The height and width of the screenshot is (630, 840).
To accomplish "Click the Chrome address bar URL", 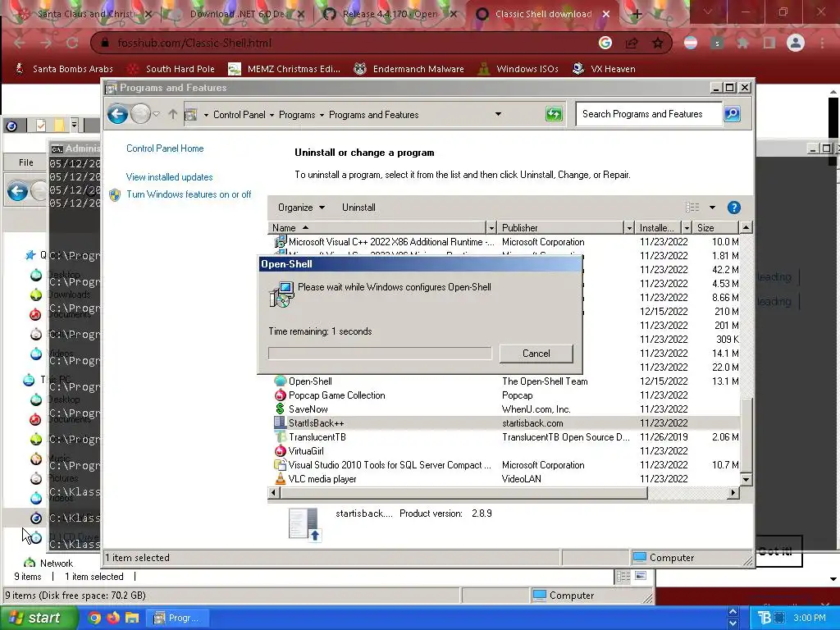I will click(194, 43).
